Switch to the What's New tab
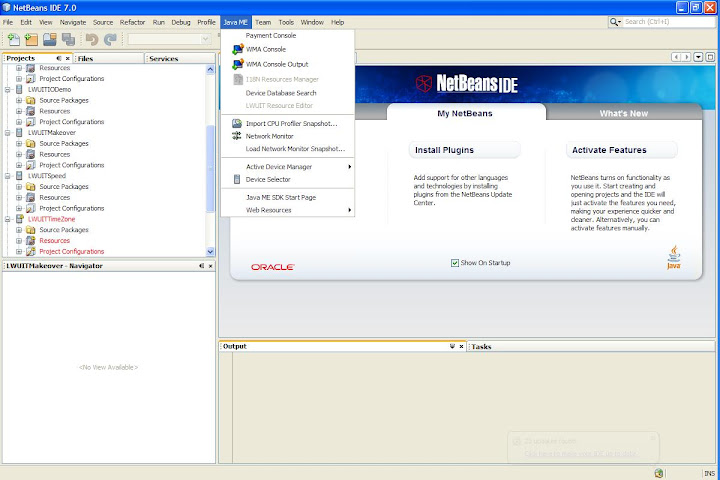 [624, 113]
